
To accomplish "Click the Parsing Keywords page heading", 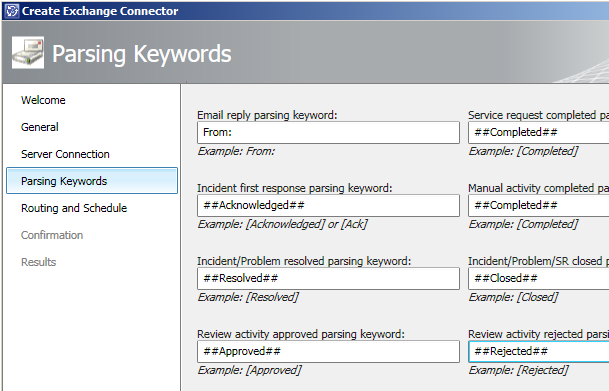I will click(142, 54).
